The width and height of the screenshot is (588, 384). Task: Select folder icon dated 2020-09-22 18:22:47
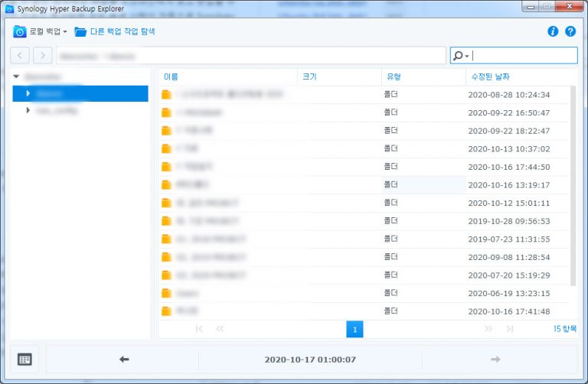[166, 130]
